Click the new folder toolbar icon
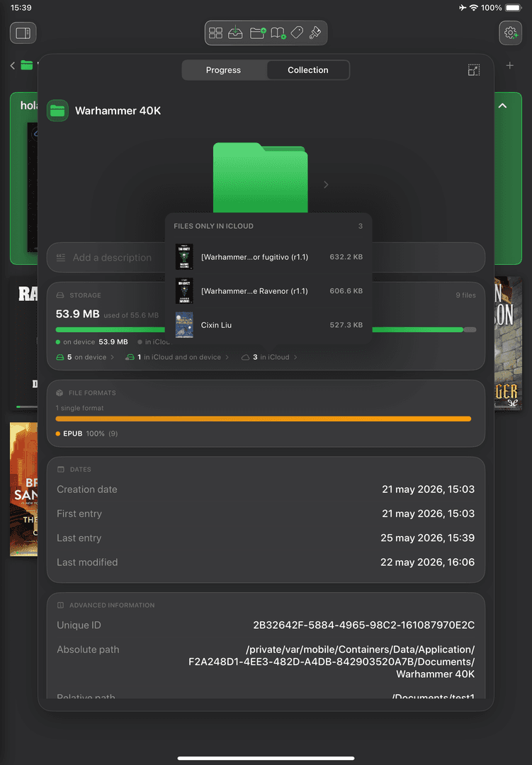Screen dimensions: 532x765 click(258, 33)
